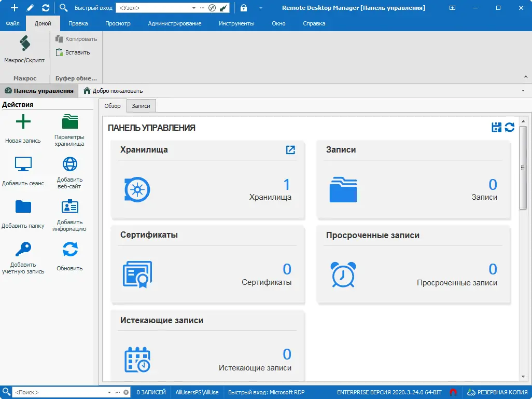This screenshot has width=532, height=399.
Task: Select the Обзор tab
Action: click(113, 106)
